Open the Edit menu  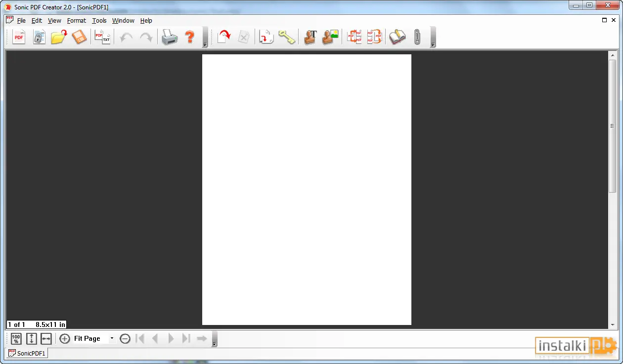click(37, 21)
